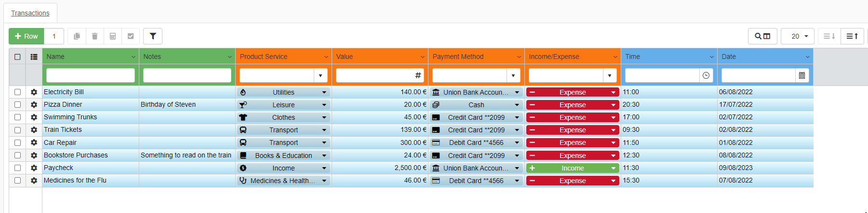868x213 pixels.
Task: Click the expand rows upward icon
Action: [x=852, y=36]
